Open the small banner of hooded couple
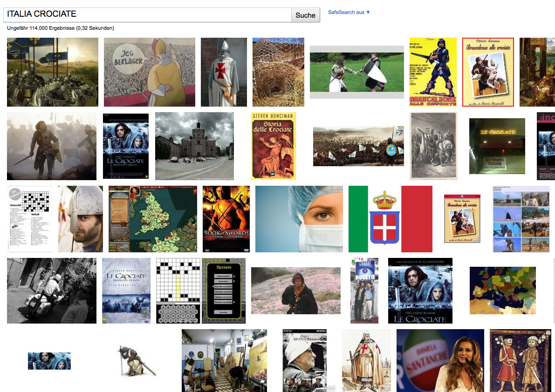The height and width of the screenshot is (392, 555). tap(49, 361)
